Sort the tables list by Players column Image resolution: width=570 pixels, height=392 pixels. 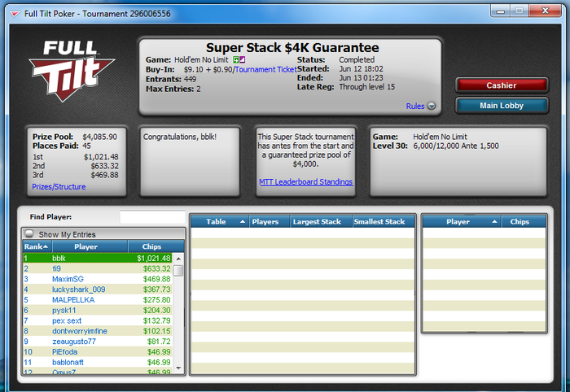point(269,222)
